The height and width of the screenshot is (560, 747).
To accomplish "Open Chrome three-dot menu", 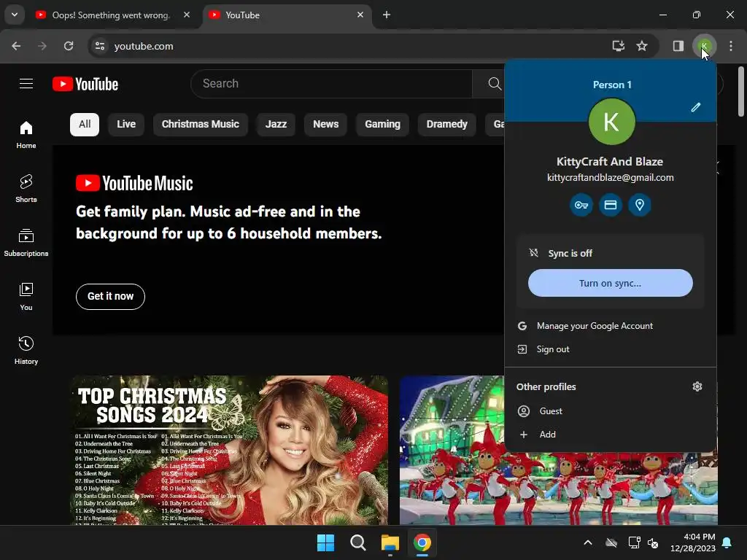I will click(731, 46).
